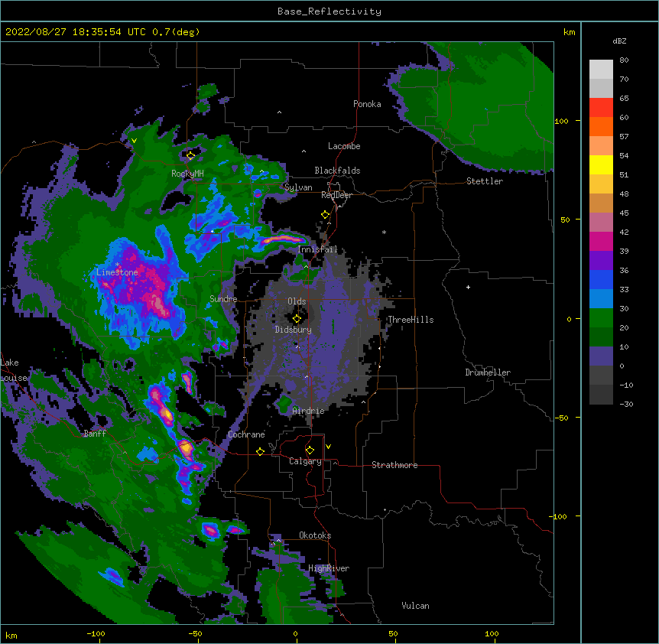Screen dimensions: 659x644
Task: Select the Banff label
Action: pos(95,434)
